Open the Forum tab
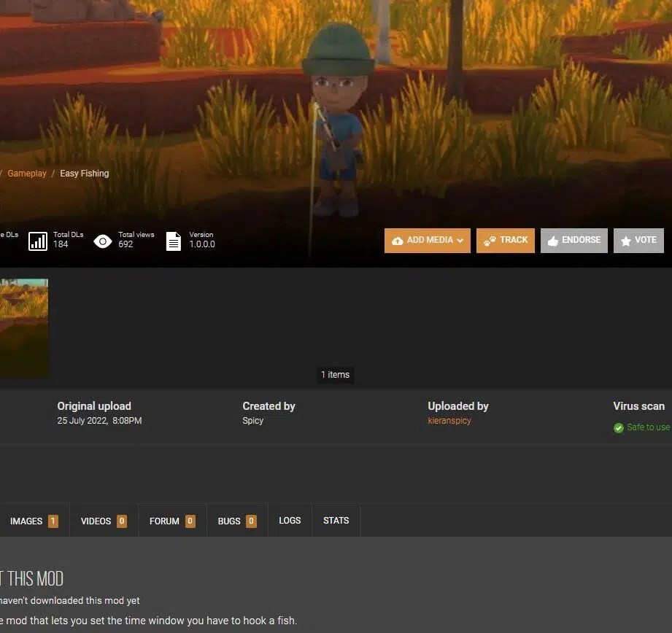This screenshot has width=672, height=633. pos(172,521)
